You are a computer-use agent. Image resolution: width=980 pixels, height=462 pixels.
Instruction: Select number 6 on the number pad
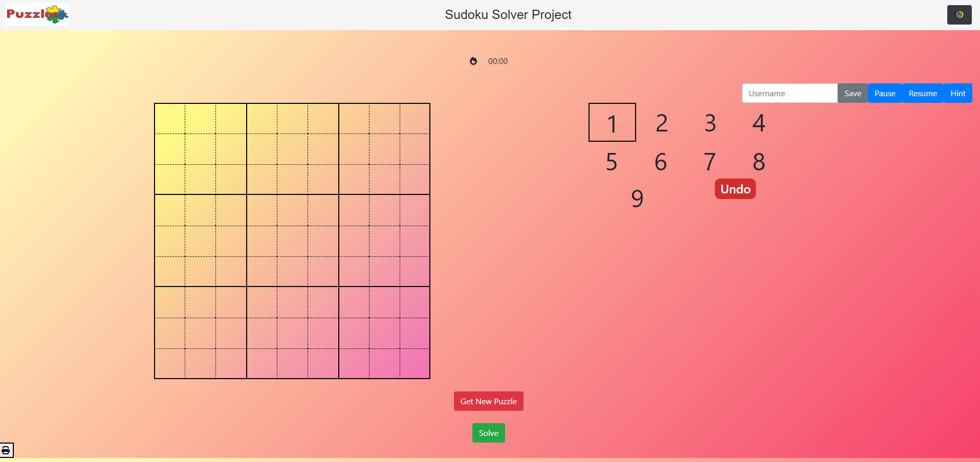660,161
